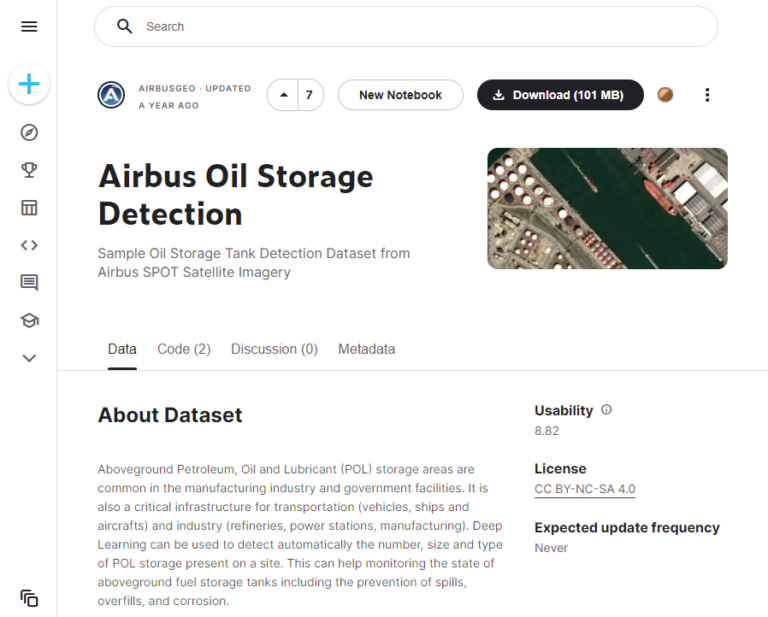Open the CC BY-NC-SA 4.0 license link
This screenshot has height=617, width=768.
coord(585,489)
